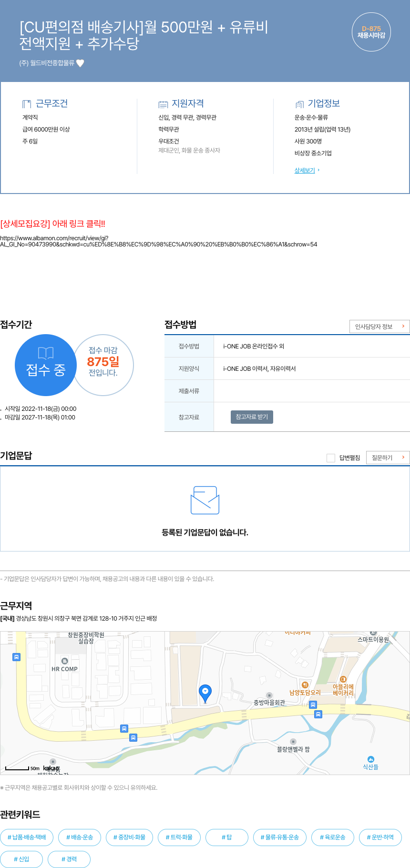Click '2013년 설립(업력 13년)' text
410x868 pixels.
coord(322,129)
